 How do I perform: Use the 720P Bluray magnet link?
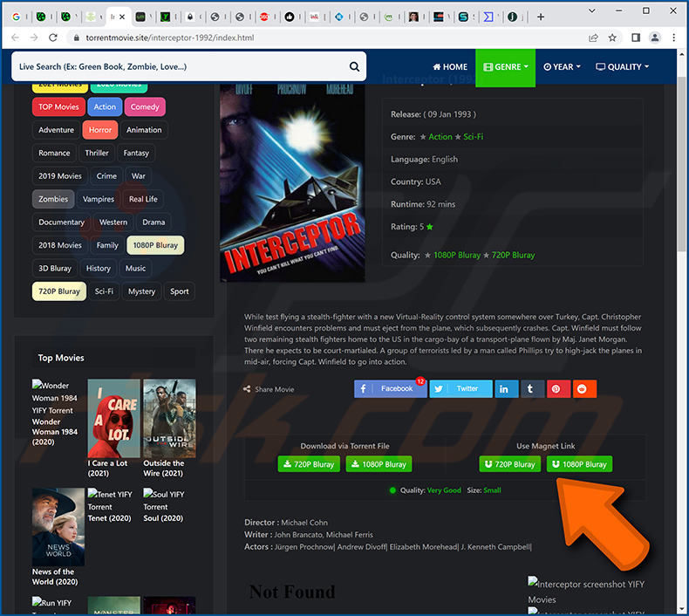509,464
